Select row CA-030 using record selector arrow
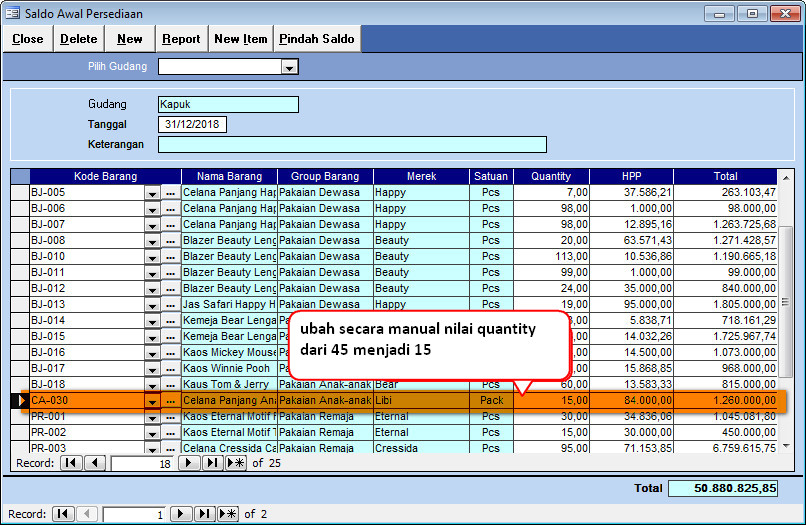 click(x=19, y=400)
